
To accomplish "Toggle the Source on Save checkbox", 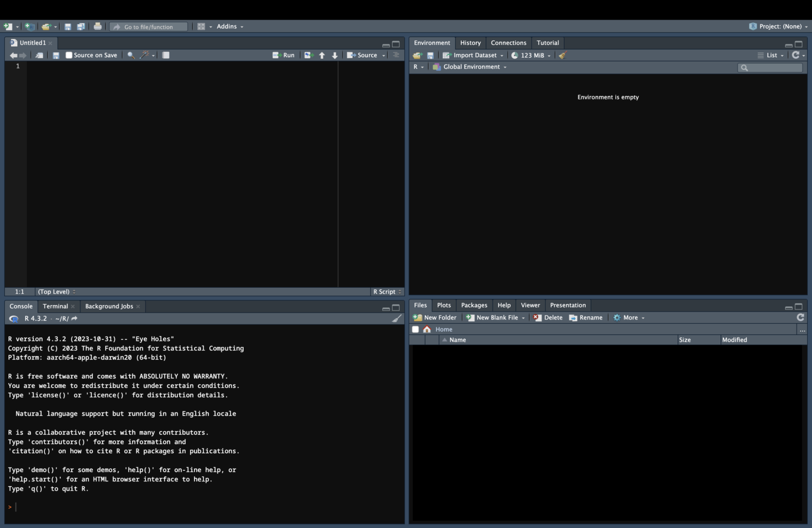I will pyautogui.click(x=69, y=54).
